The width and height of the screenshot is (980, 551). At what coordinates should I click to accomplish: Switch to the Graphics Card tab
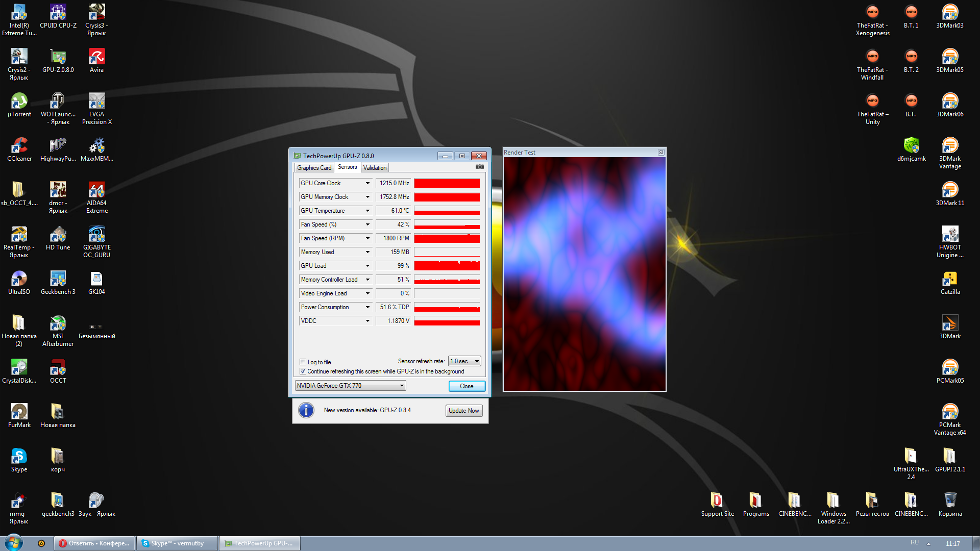(314, 168)
